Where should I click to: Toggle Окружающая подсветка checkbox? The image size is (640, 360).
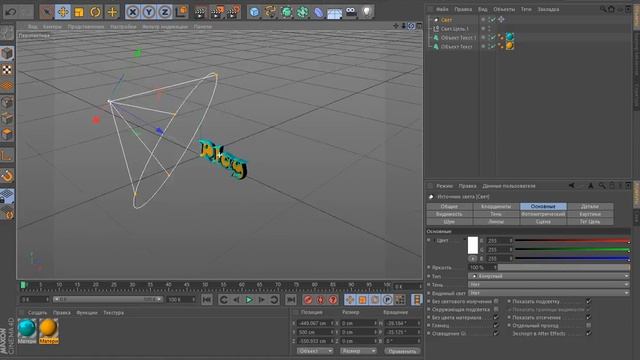click(x=496, y=309)
